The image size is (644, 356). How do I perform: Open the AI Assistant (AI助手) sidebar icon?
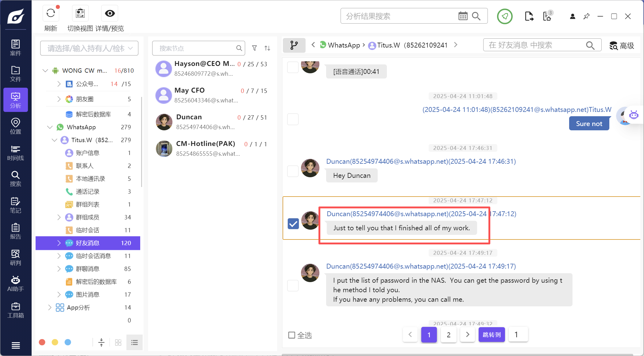pos(15,284)
